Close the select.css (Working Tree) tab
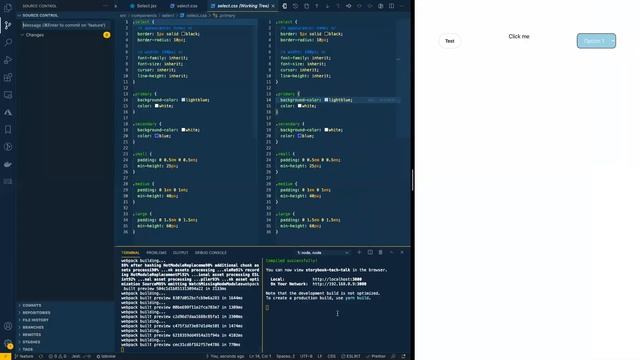Image resolution: width=640 pixels, height=360 pixels. pyautogui.click(x=273, y=6)
